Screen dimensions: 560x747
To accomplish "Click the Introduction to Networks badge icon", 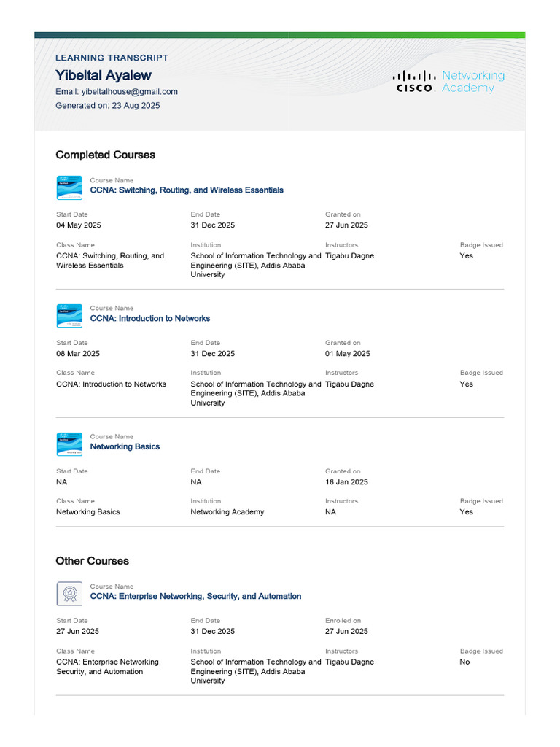I will click(69, 316).
